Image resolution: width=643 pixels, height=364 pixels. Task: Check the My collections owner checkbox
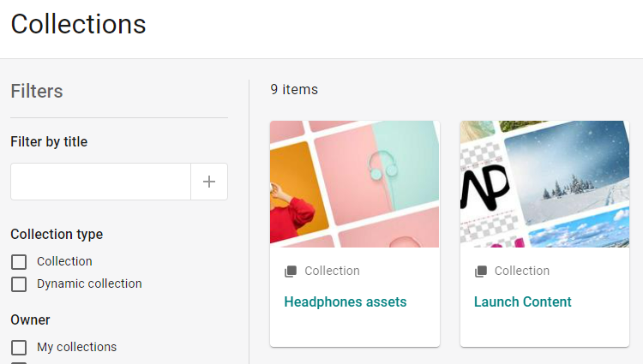pyautogui.click(x=19, y=348)
